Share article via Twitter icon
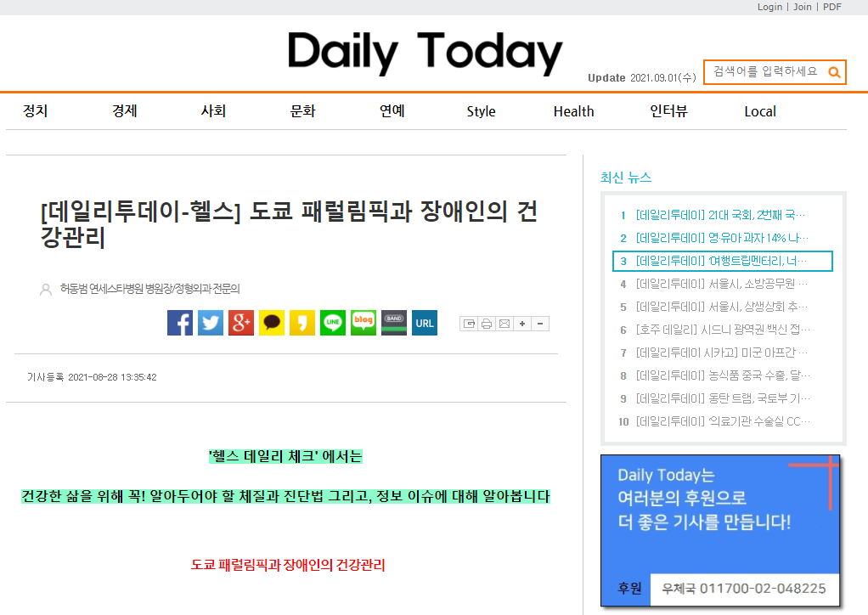868x615 pixels. point(211,323)
